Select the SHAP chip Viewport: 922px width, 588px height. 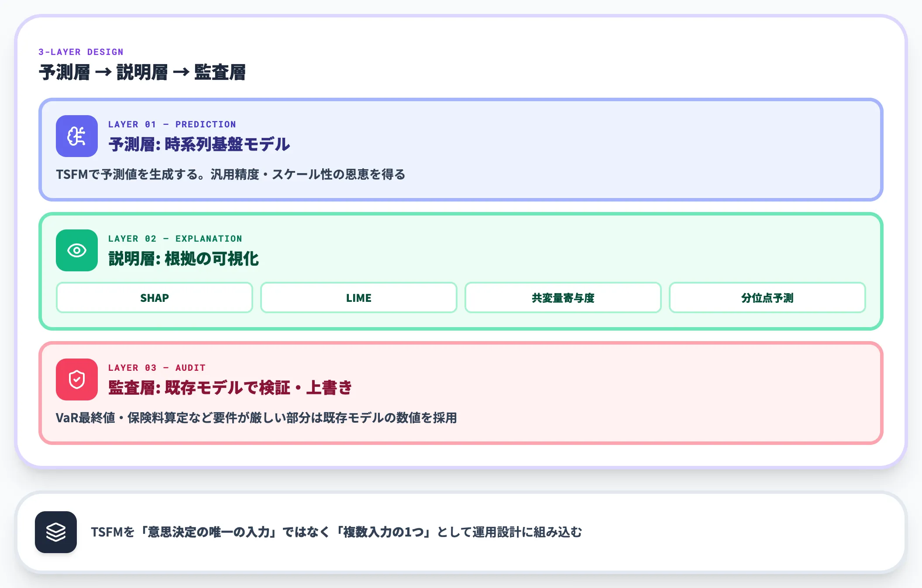(x=155, y=297)
